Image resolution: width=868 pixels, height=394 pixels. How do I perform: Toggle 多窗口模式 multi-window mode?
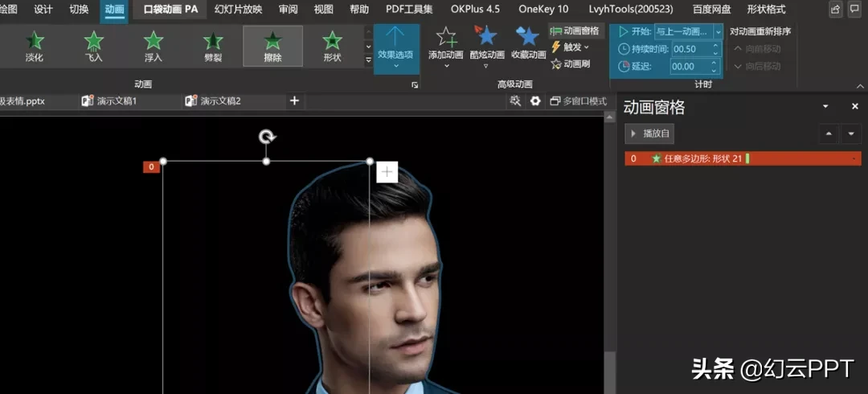pos(578,101)
